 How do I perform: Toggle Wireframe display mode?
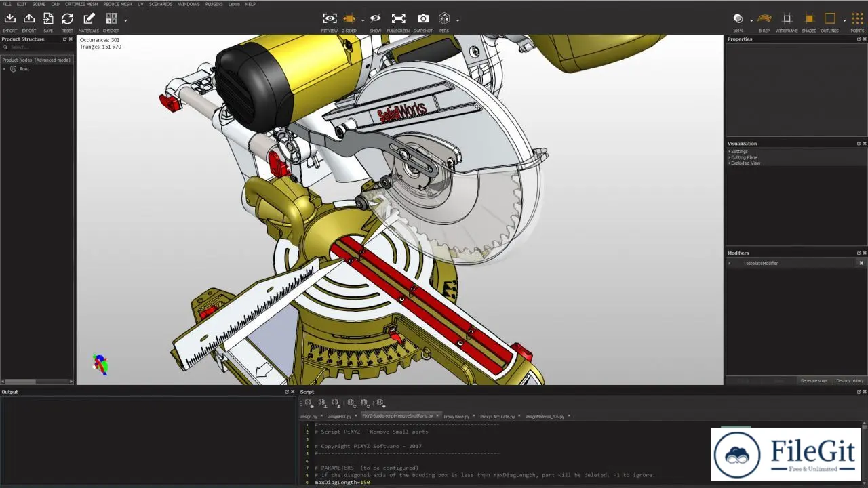tap(787, 19)
